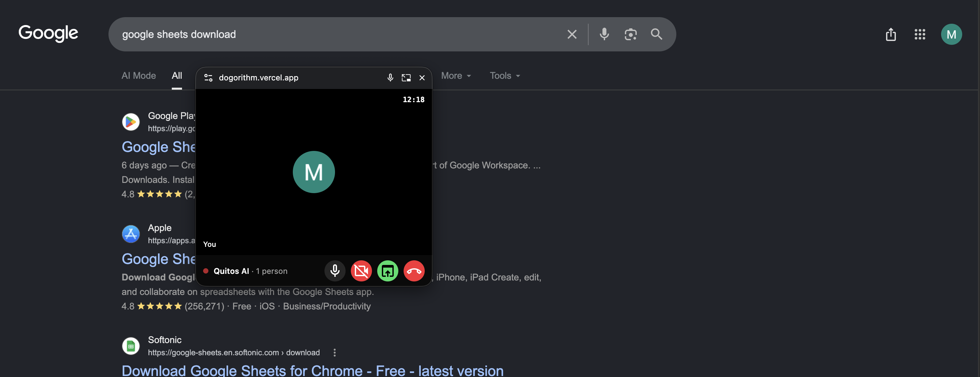This screenshot has width=980, height=377.
Task: Open the Google apps grid
Action: [920, 35]
